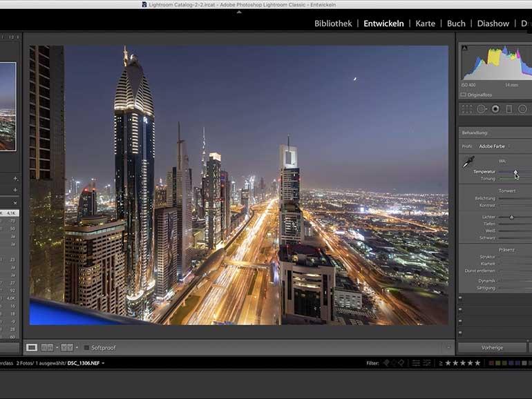Switch to loupe view mode
Viewport: 532px width, 399px height.
[x=32, y=347]
